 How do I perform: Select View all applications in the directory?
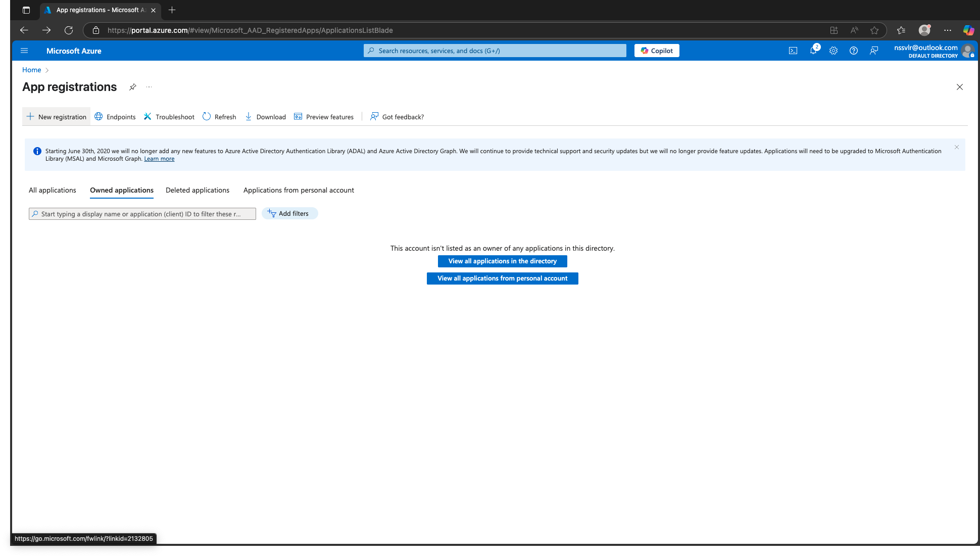[502, 261]
